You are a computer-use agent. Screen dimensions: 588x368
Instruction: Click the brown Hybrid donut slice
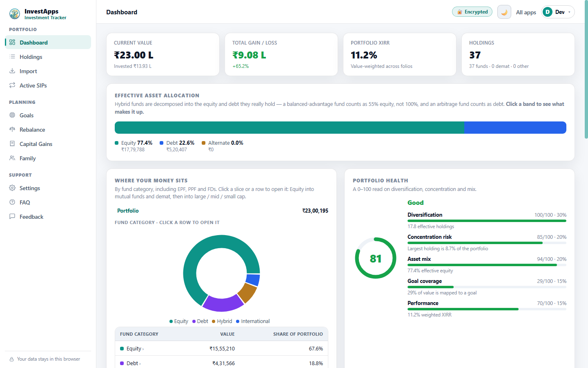tap(247, 293)
